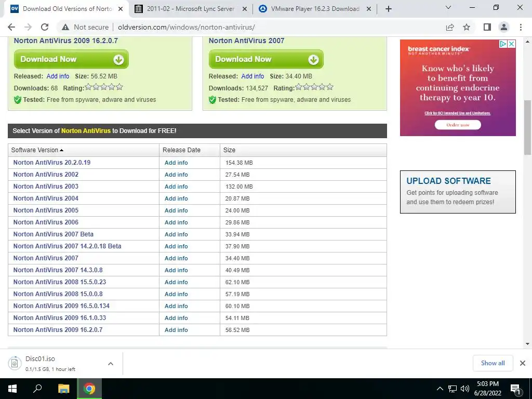Open Norton AntiVirus 2009 16.1.0.33 link
The width and height of the screenshot is (532, 399).
(60, 318)
